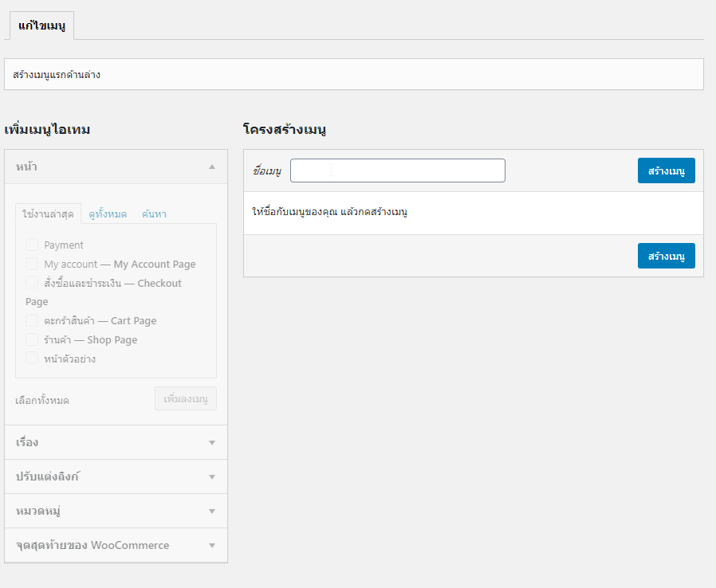
Task: Expand the ปรับแต่งลิงก์ section arrow
Action: coord(212,477)
